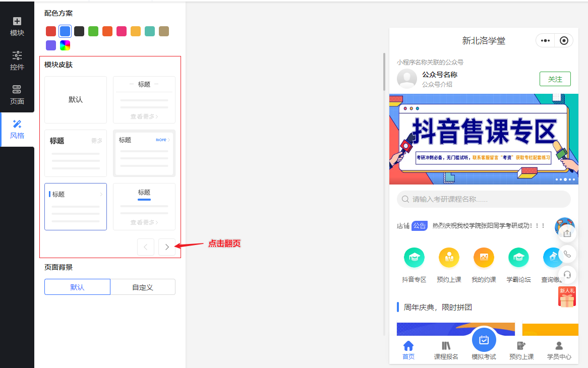Click the course name search field
Screen dimensions: 588x368
[x=484, y=199]
